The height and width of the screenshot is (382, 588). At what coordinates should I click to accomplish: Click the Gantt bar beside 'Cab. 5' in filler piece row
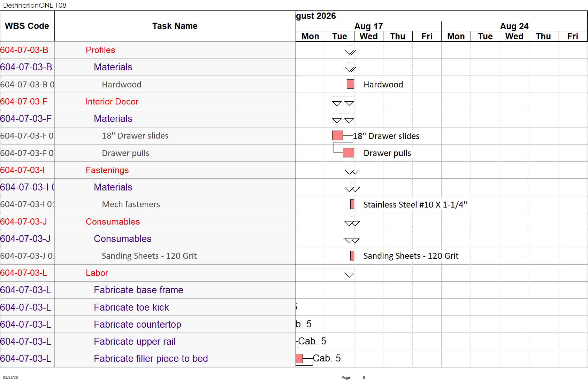[299, 358]
